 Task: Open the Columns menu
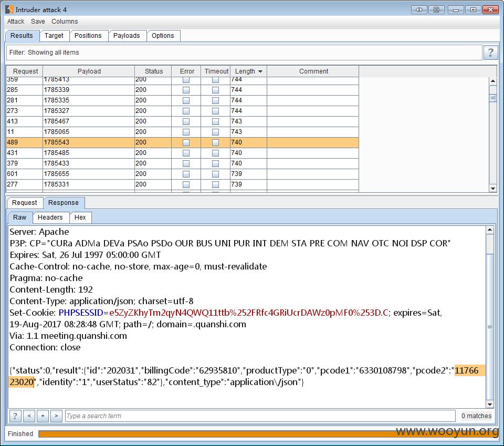(x=65, y=22)
